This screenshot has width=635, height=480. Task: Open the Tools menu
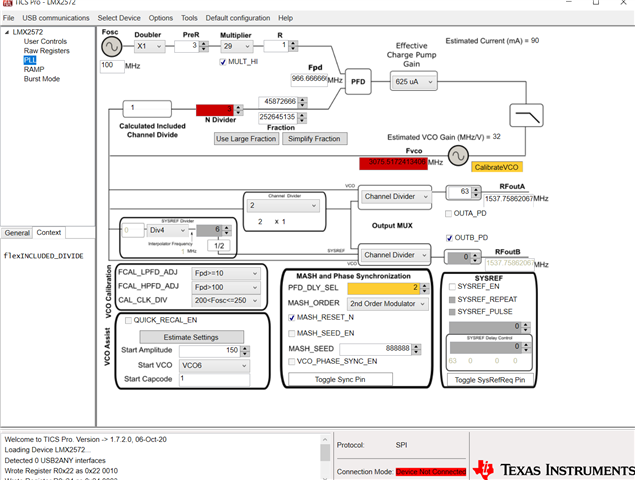(x=189, y=18)
